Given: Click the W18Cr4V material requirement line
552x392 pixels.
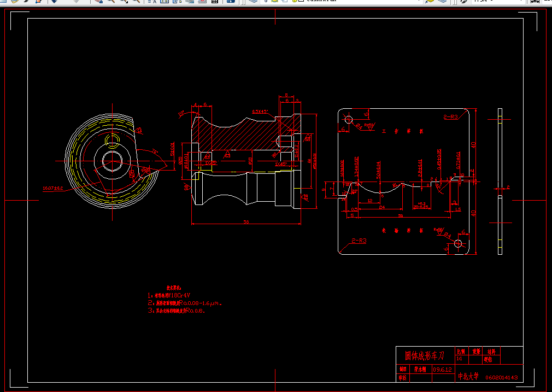Looking at the screenshot, I should (x=169, y=295).
